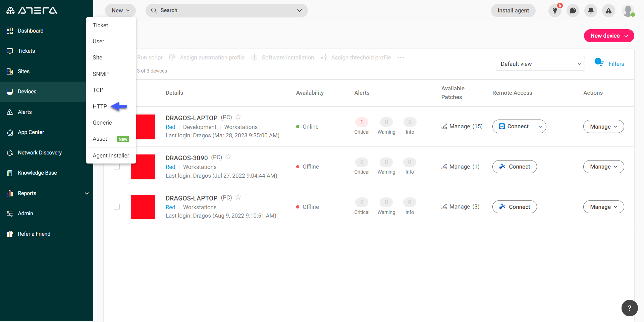Click the help question mark button

point(630,308)
